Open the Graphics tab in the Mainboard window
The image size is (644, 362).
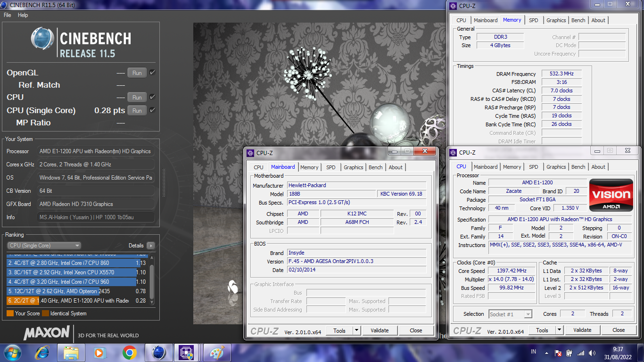(354, 167)
